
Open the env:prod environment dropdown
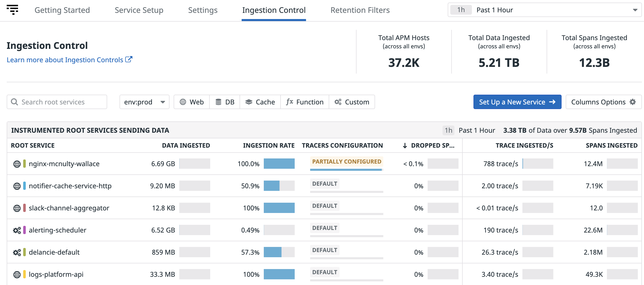click(x=144, y=102)
